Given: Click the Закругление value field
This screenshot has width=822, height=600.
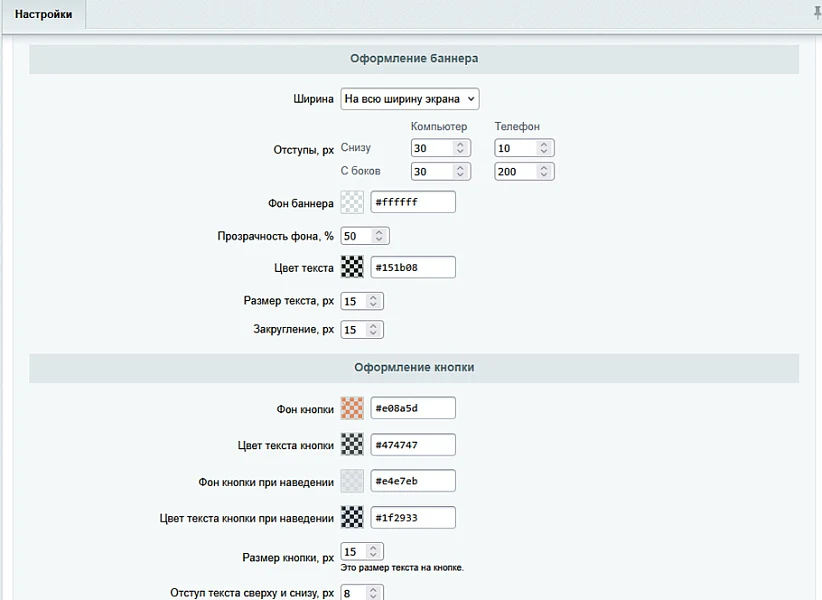Looking at the screenshot, I should tap(362, 330).
